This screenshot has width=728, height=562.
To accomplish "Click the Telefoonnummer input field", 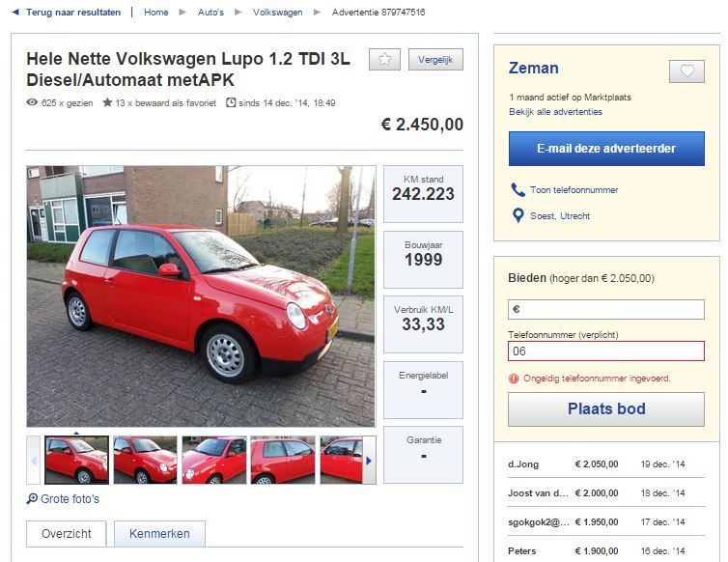I will point(606,351).
